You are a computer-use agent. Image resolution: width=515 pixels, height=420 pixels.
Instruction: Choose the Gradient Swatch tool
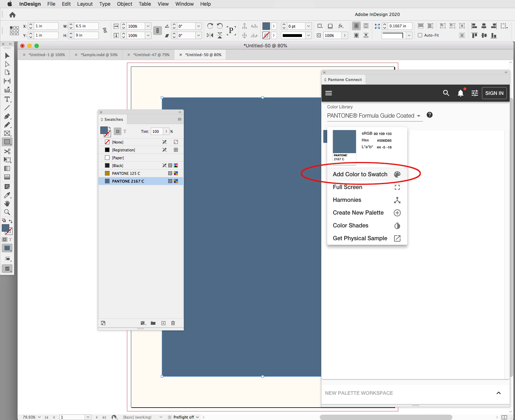click(x=7, y=168)
